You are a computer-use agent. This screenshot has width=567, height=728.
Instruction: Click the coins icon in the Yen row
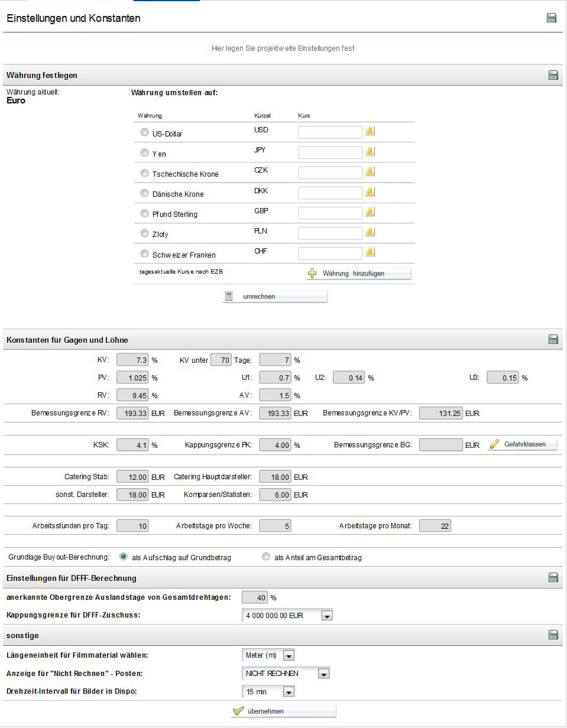point(370,152)
